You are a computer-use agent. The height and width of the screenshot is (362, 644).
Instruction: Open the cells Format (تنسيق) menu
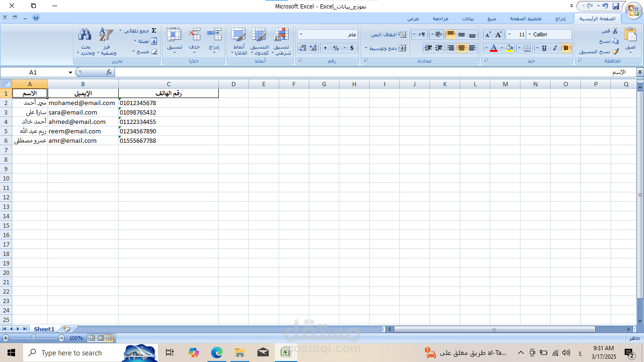(x=174, y=41)
